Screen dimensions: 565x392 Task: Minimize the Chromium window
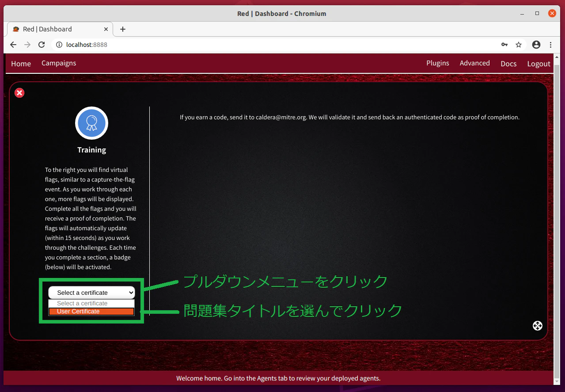point(522,13)
